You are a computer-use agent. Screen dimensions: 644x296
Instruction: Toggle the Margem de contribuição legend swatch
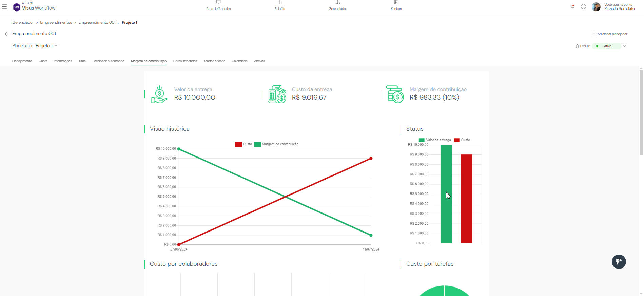coord(257,144)
